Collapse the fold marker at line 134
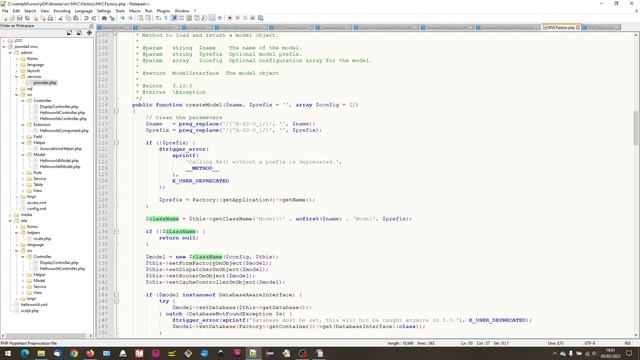 (116, 231)
